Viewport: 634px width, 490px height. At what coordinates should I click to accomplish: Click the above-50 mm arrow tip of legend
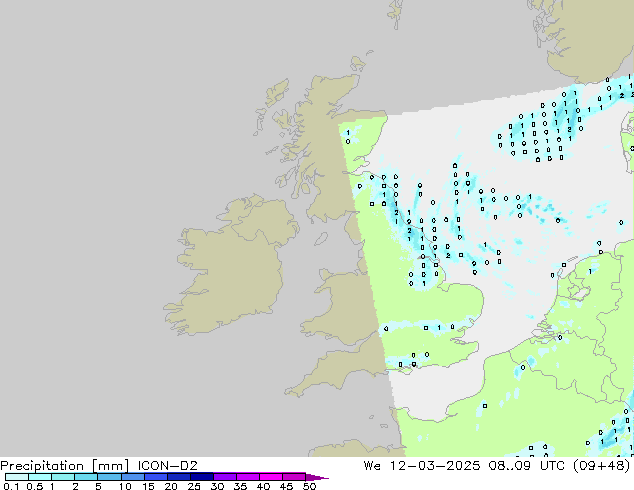point(317,477)
